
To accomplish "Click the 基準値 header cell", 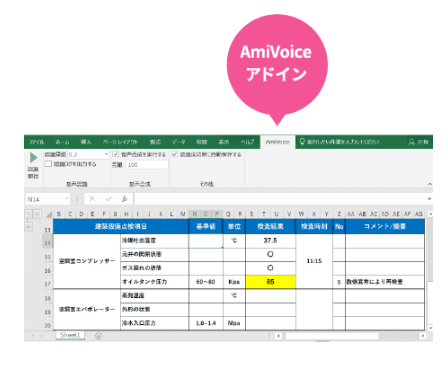I will point(206,227).
